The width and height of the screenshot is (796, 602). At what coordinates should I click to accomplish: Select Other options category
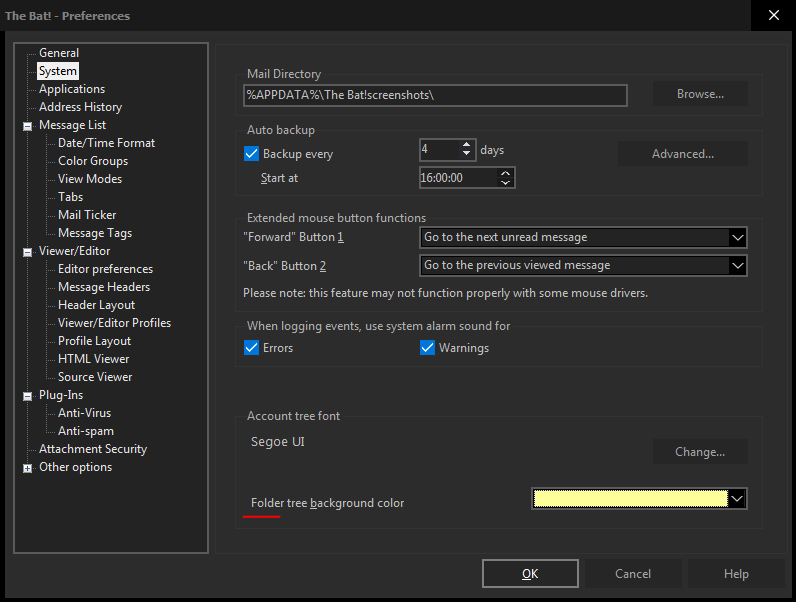click(76, 467)
